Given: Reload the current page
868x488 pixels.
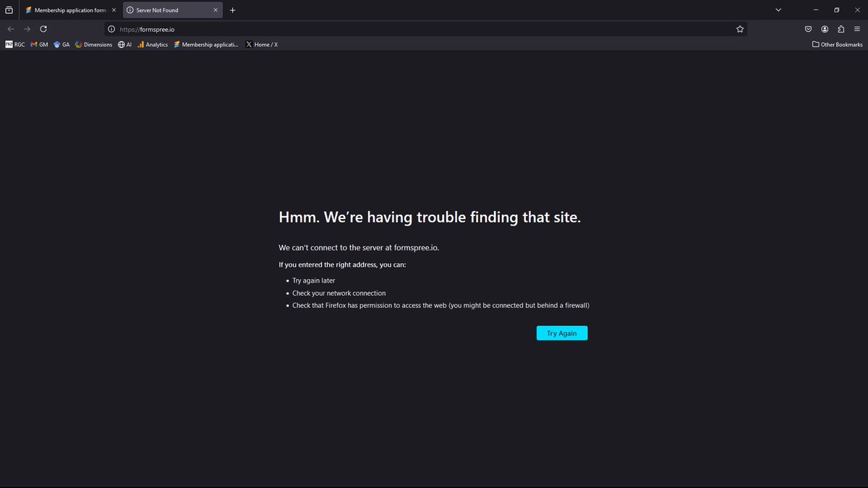Looking at the screenshot, I should [43, 29].
